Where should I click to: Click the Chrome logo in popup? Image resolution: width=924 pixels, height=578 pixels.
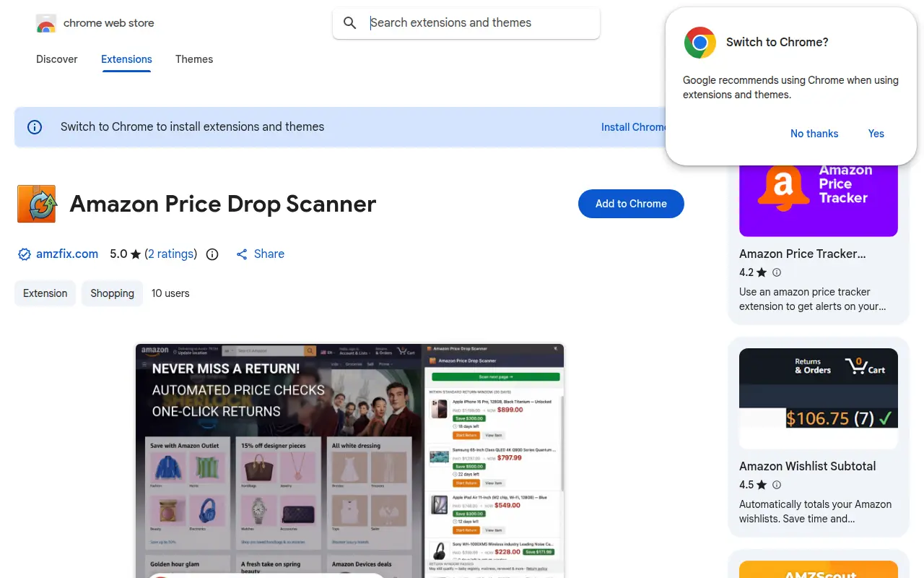(700, 43)
